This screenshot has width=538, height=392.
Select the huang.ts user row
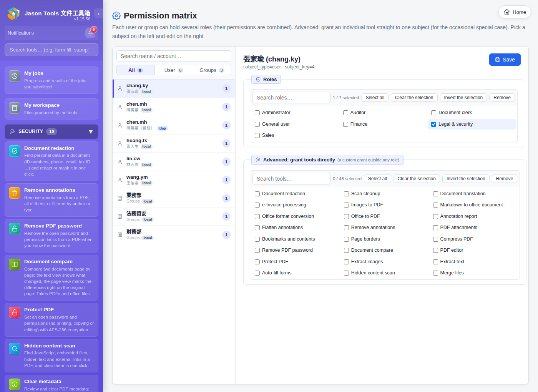174,143
